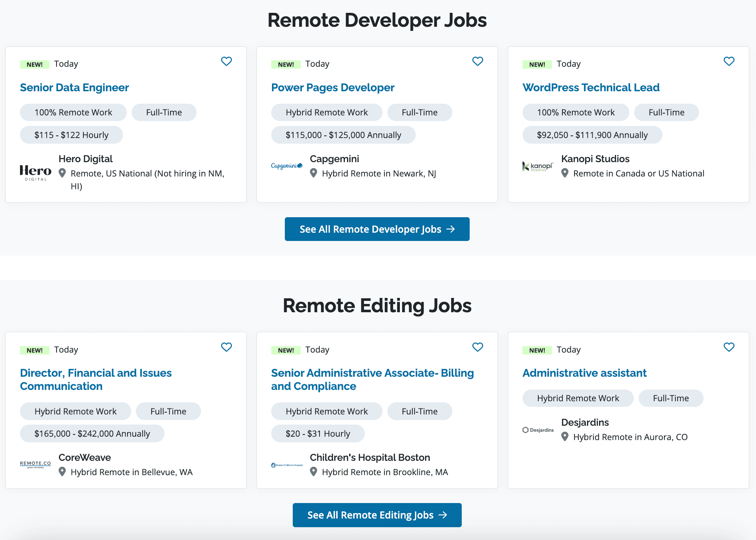Image resolution: width=756 pixels, height=540 pixels.
Task: Click the Boston Children's Hospital logo
Action: (x=287, y=465)
